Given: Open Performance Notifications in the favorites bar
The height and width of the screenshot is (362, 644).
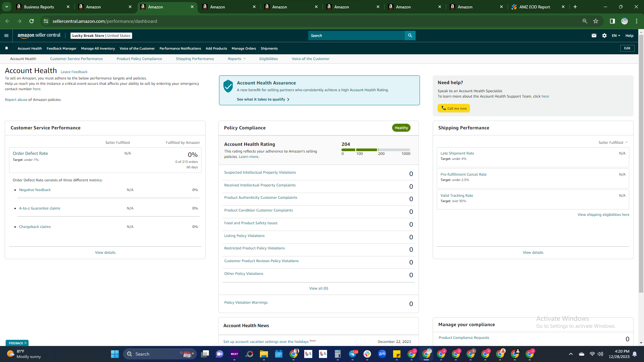Looking at the screenshot, I should [180, 48].
